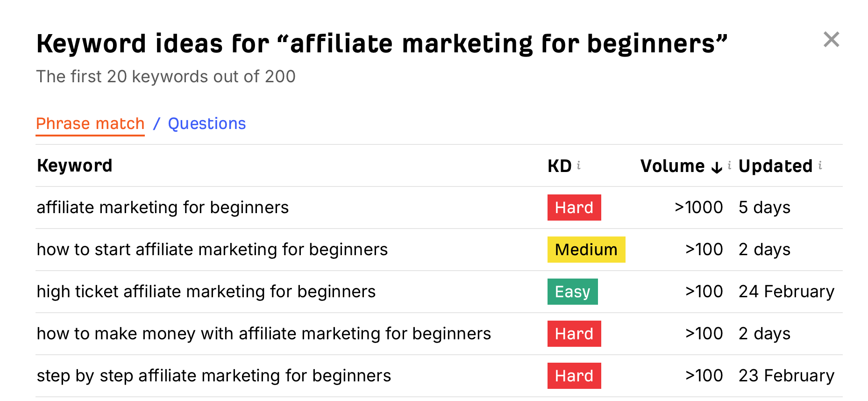Select the keyword 'affiliate marketing for beginners'
The width and height of the screenshot is (868, 401).
click(163, 207)
